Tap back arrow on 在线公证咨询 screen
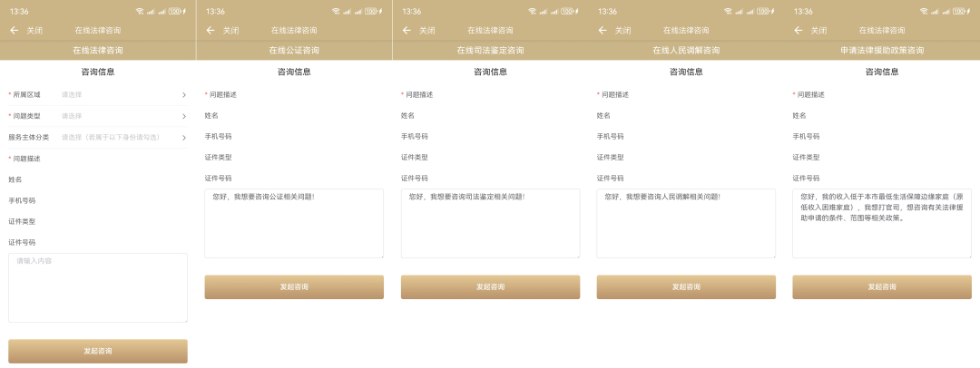Viewport: 980px width, 368px height. coord(211,30)
